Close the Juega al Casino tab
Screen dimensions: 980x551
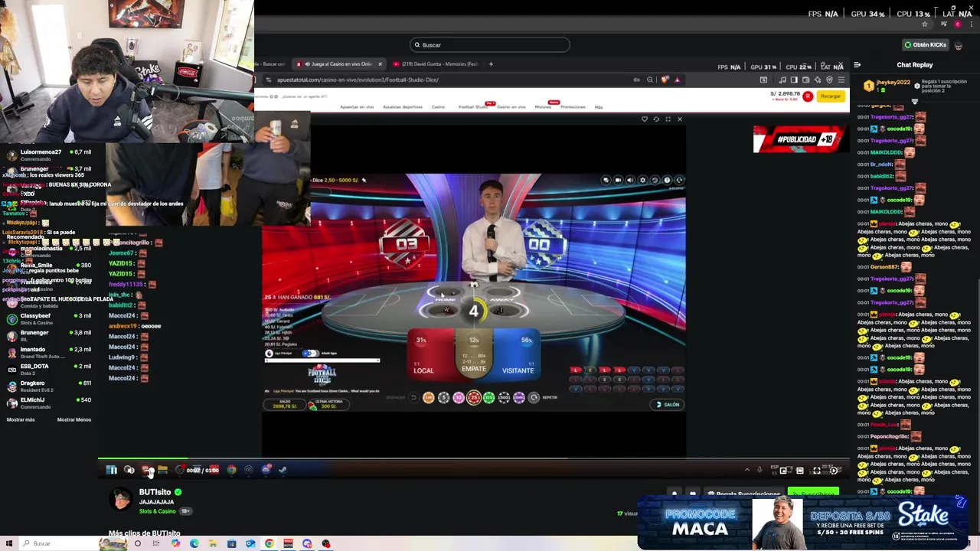pos(380,64)
